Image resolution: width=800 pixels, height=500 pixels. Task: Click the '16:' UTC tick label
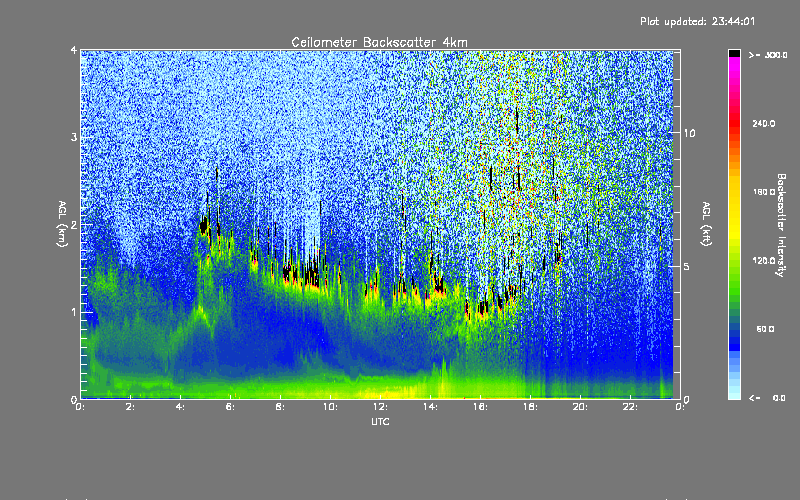point(480,407)
